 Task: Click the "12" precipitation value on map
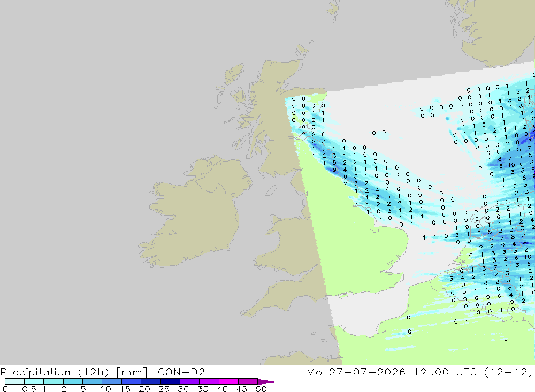(528, 141)
